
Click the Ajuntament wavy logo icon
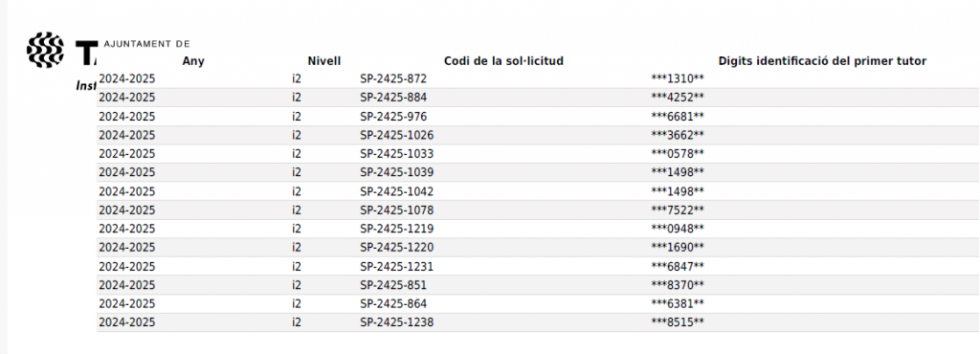click(45, 50)
